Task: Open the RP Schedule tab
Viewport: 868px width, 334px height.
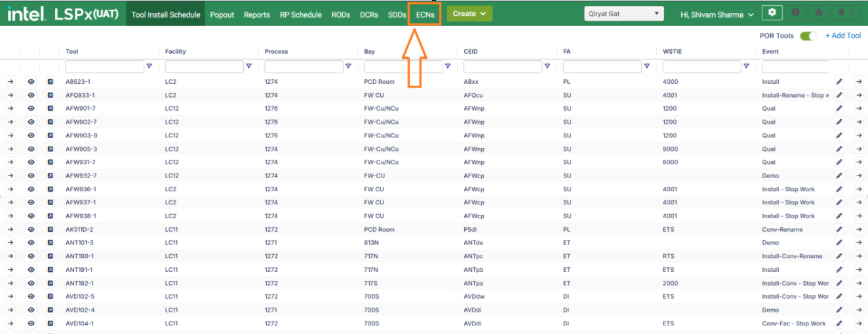Action: [x=300, y=14]
